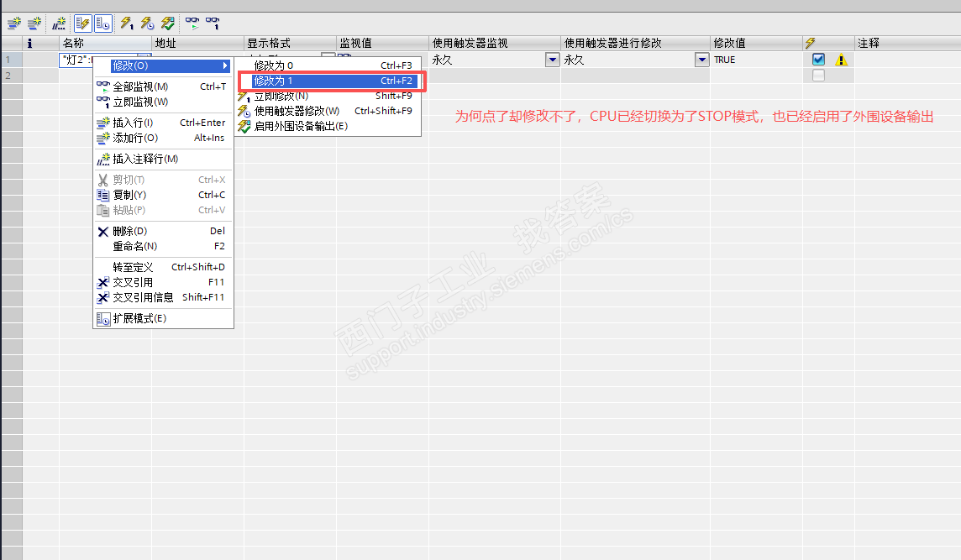
Task: Click 永久 value under 使用触发器监视
Action: (442, 60)
